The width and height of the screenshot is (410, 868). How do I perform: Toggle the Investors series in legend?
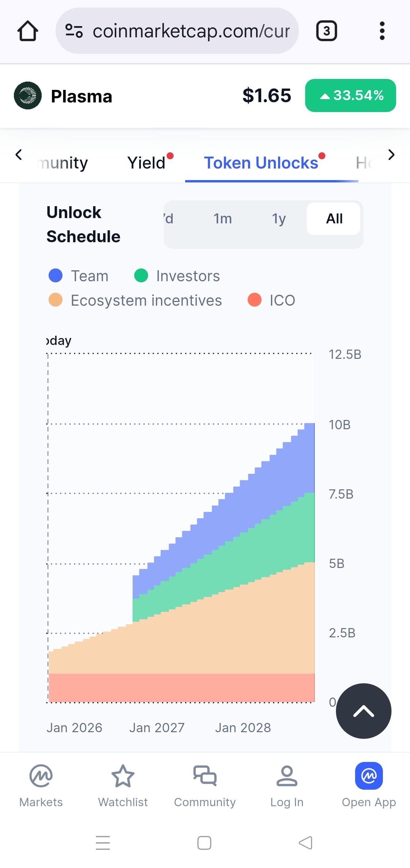(x=177, y=276)
